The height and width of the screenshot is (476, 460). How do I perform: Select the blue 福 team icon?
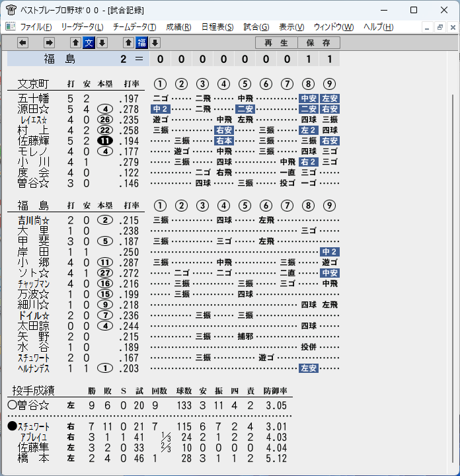pos(141,43)
